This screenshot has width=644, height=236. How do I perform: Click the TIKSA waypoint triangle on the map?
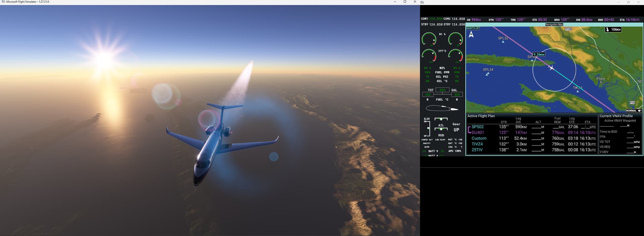point(578,91)
